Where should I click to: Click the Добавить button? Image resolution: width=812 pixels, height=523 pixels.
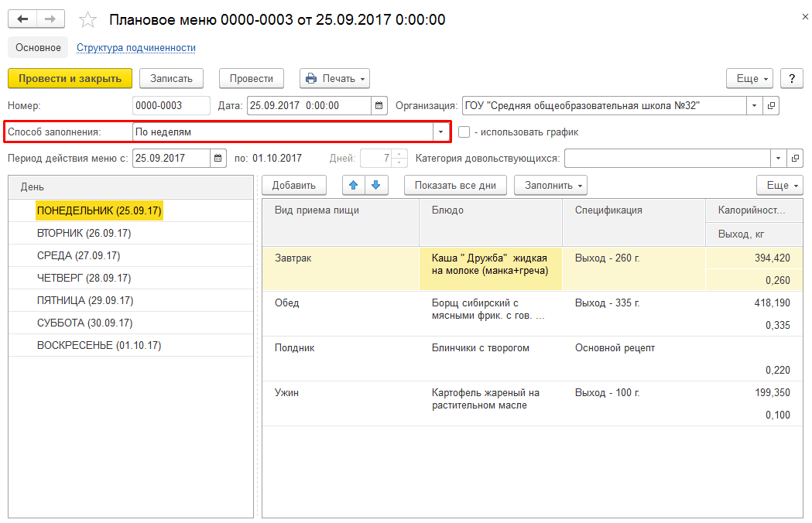293,186
